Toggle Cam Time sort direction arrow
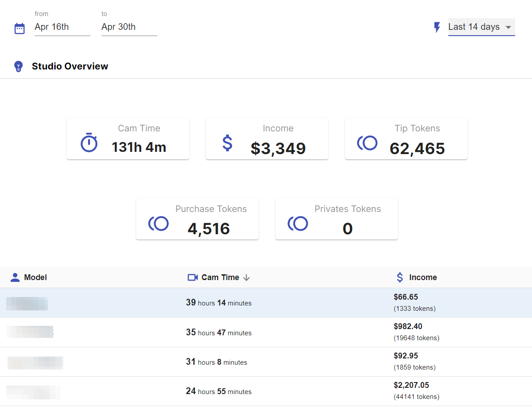This screenshot has width=532, height=411. tap(247, 277)
